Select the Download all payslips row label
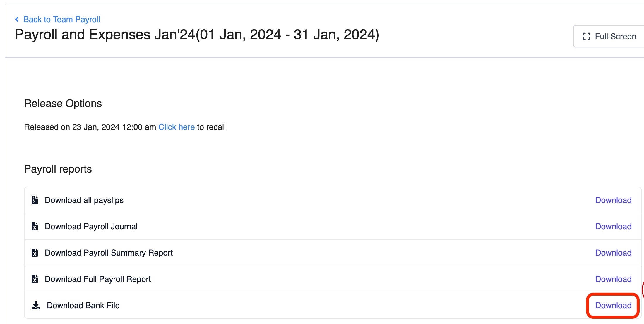Image resolution: width=644 pixels, height=324 pixels. click(84, 200)
